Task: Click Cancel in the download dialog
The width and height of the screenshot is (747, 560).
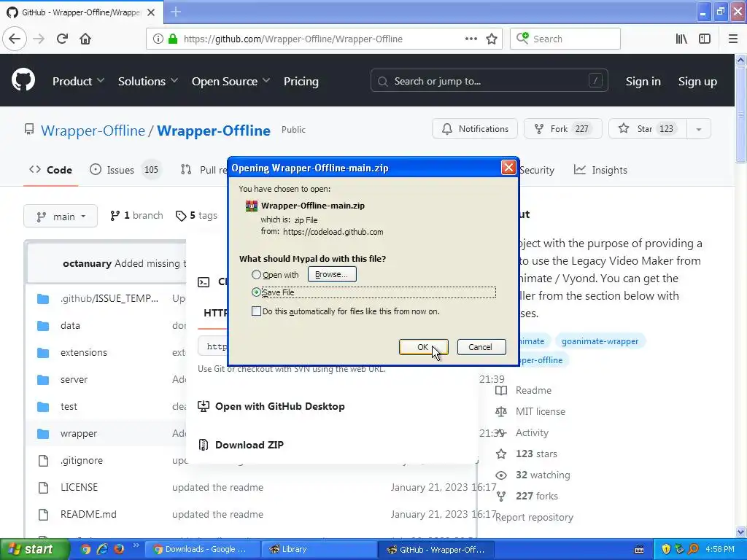Action: click(481, 347)
